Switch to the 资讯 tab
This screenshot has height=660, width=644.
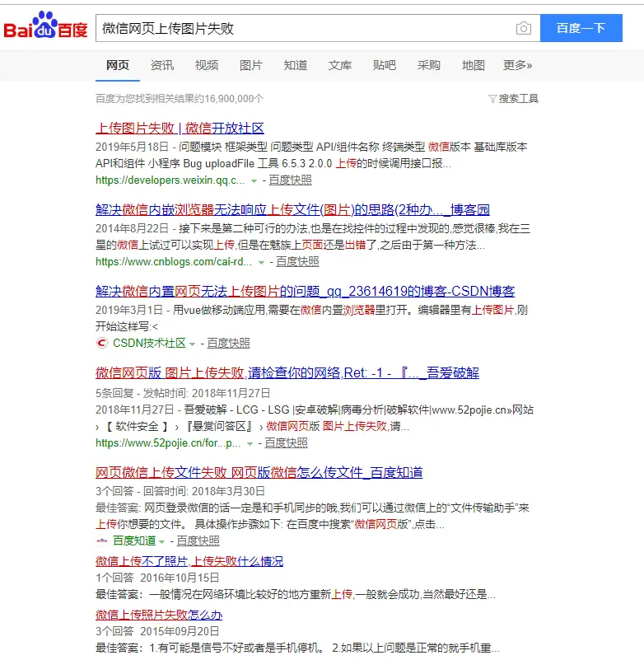point(162,65)
